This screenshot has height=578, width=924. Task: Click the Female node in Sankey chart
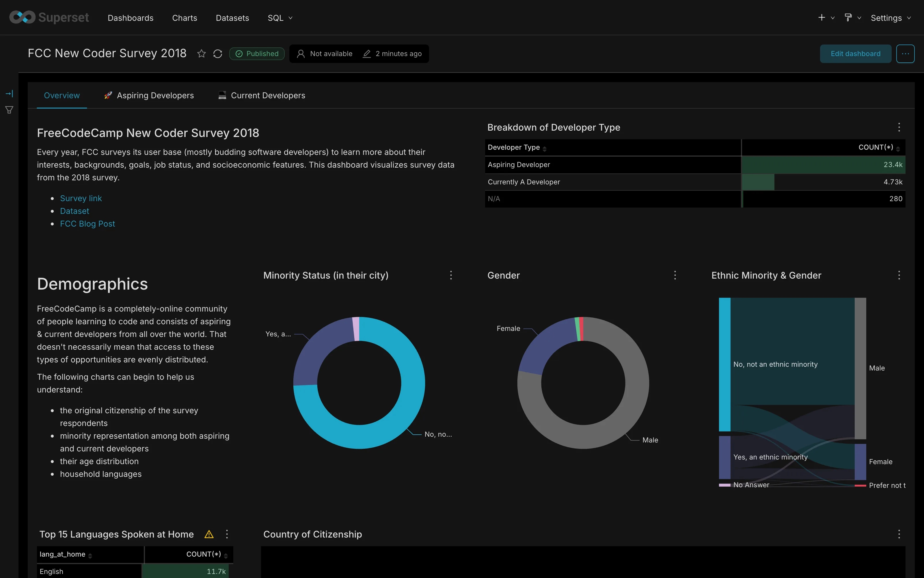point(860,462)
